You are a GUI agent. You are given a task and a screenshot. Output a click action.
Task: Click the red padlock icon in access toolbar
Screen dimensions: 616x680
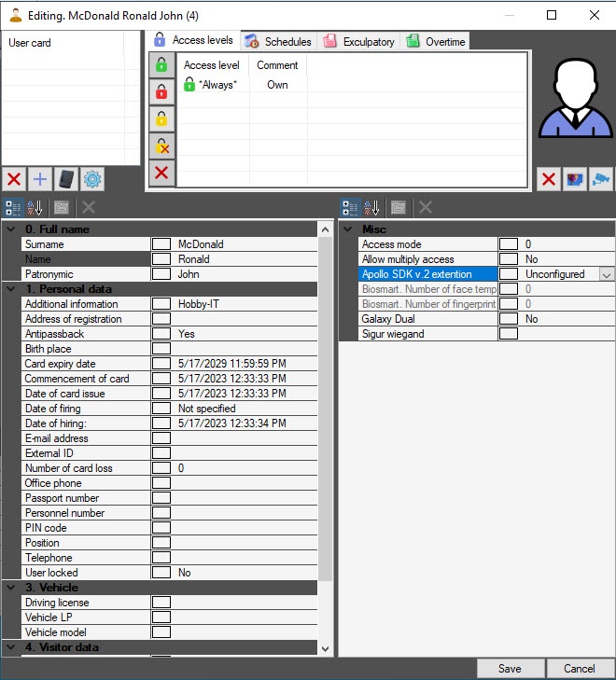click(x=161, y=92)
